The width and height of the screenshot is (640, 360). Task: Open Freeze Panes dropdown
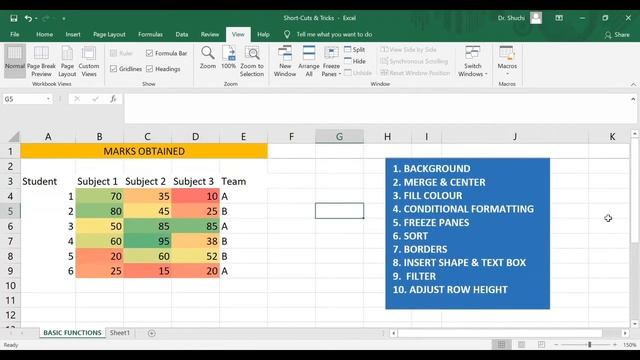331,61
